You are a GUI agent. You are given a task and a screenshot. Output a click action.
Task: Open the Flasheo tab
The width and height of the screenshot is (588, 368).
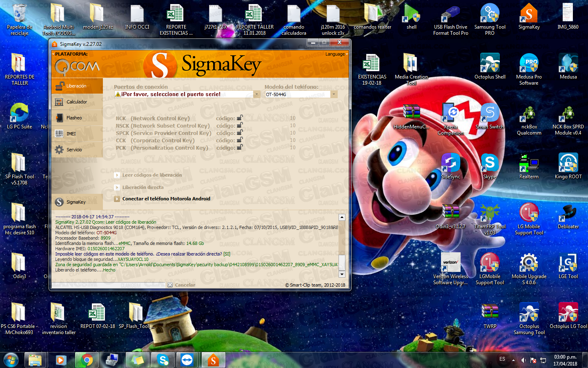click(77, 118)
